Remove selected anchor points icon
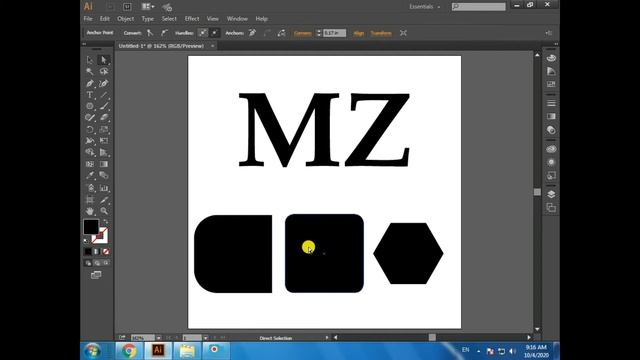The width and height of the screenshot is (640, 360). tap(253, 33)
